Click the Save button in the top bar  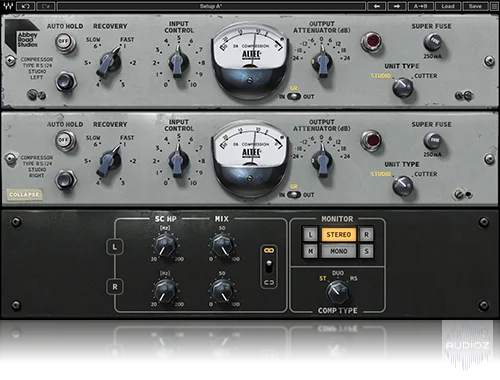[x=475, y=6]
